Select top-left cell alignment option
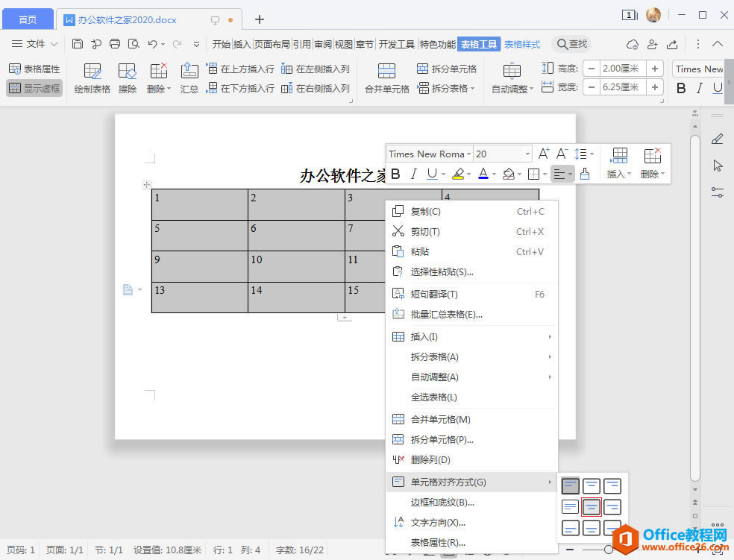Viewport: 734px width, 560px height. click(x=570, y=485)
